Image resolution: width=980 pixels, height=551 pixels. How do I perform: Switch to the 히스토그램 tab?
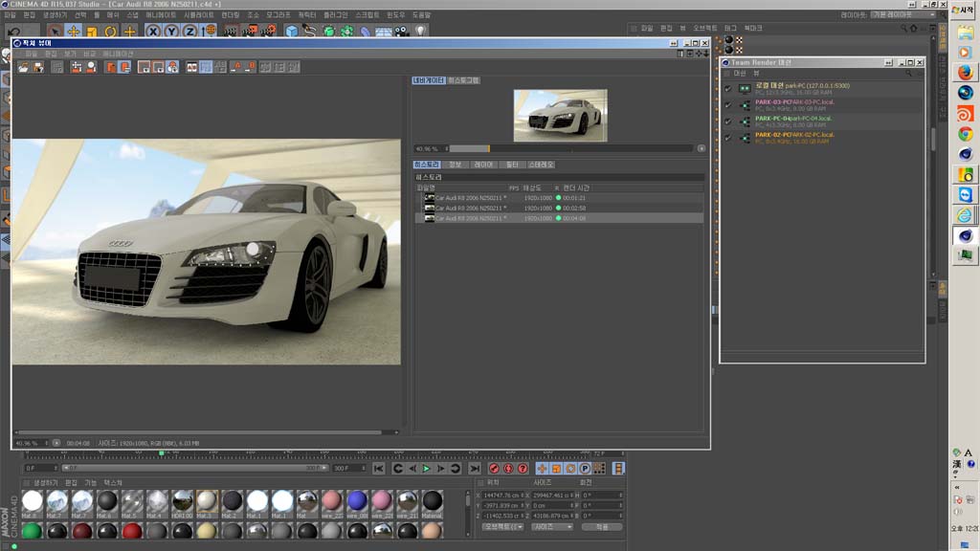[x=464, y=80]
